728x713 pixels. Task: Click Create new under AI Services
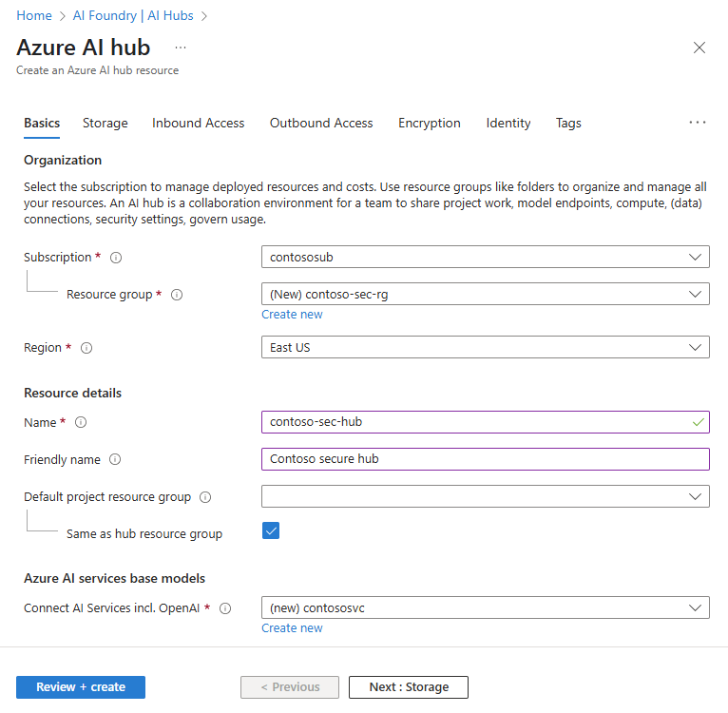tap(292, 628)
